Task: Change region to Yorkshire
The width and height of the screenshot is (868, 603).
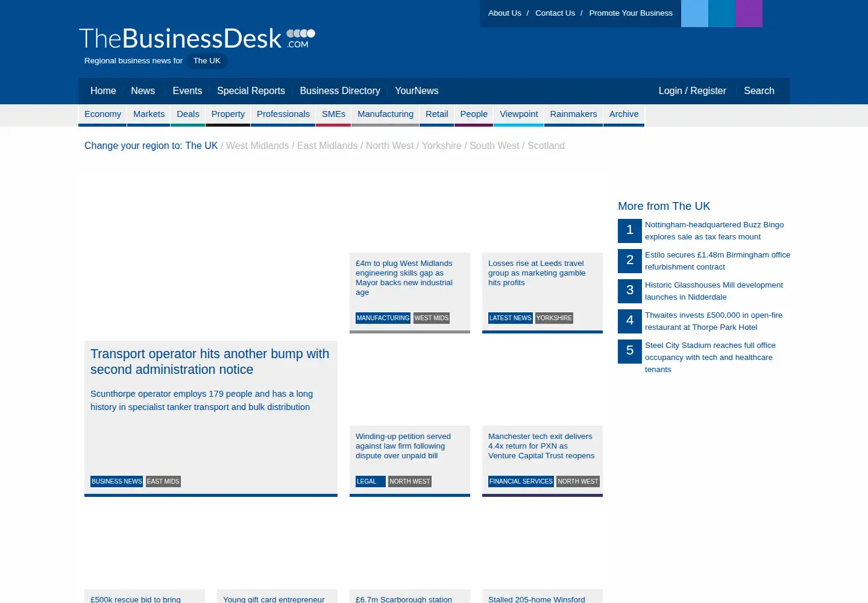Action: [x=442, y=146]
